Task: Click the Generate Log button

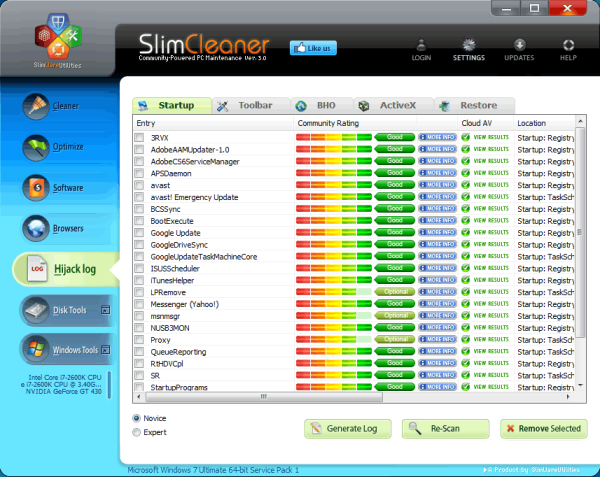Action: (347, 429)
